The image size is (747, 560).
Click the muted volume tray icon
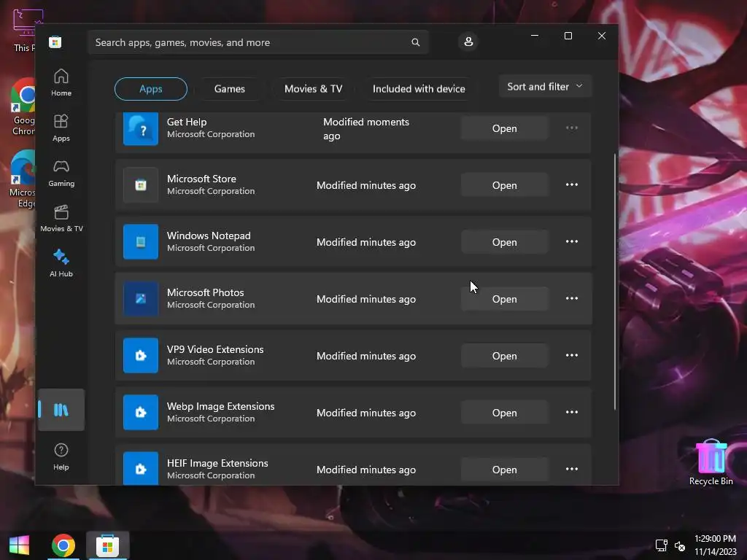pyautogui.click(x=680, y=545)
